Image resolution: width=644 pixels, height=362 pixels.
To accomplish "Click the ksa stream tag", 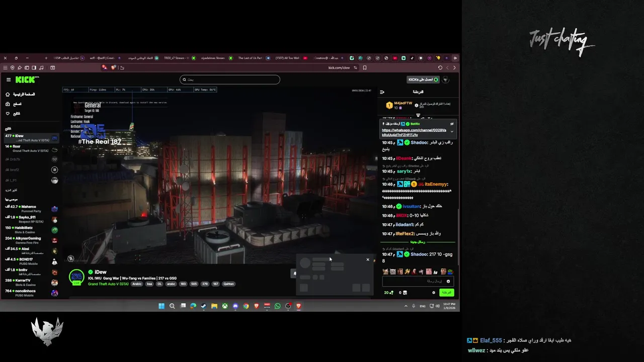I will pyautogui.click(x=149, y=284).
